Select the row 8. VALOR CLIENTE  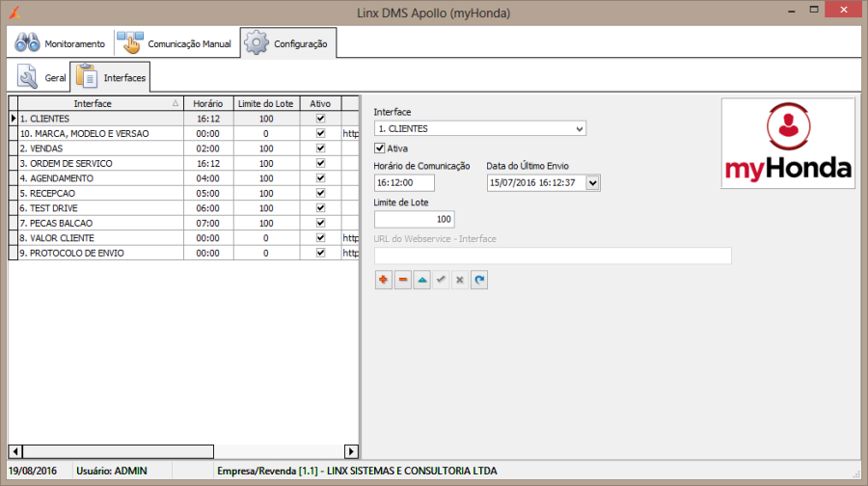pyautogui.click(x=183, y=238)
